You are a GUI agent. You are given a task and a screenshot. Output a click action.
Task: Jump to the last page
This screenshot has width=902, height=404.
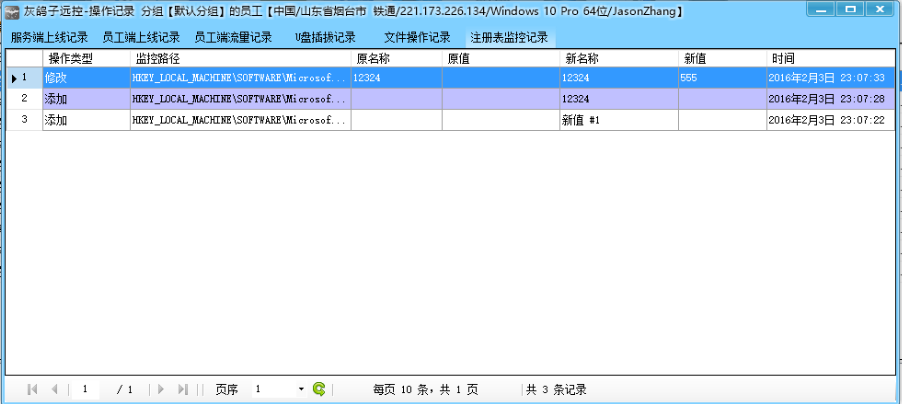(183, 389)
